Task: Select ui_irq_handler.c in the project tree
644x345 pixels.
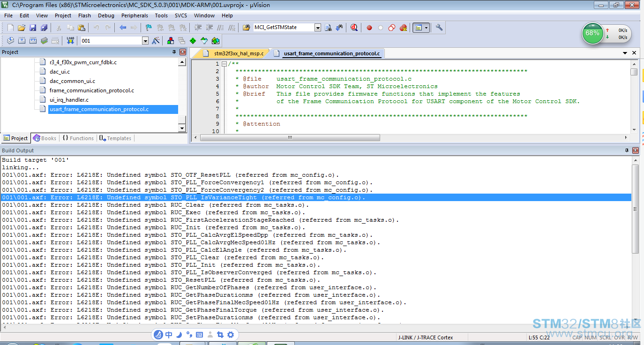Action: point(69,100)
